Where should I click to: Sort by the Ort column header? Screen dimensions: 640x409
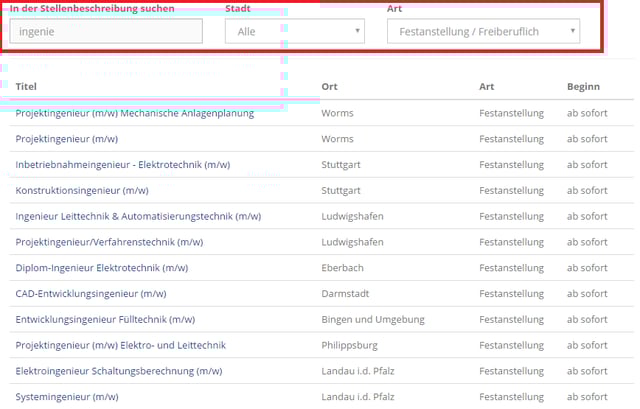pyautogui.click(x=329, y=87)
